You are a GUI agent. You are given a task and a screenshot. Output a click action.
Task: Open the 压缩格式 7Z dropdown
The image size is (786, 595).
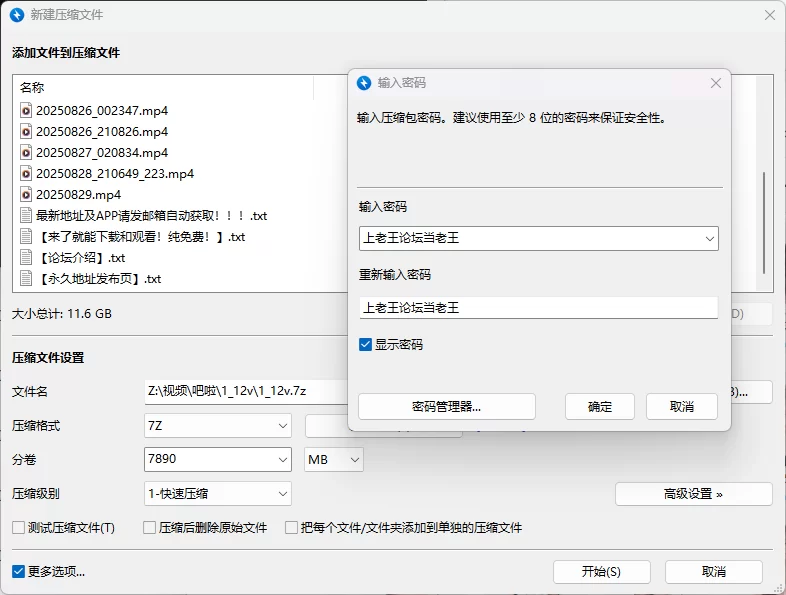pos(283,426)
